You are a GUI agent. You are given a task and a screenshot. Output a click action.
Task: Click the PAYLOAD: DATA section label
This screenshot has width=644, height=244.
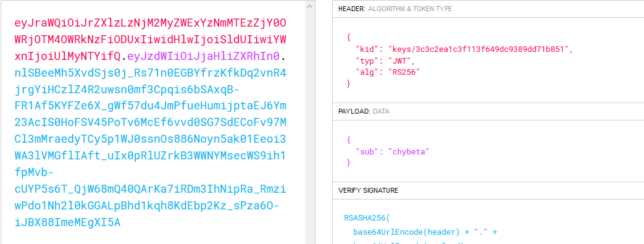[364, 111]
